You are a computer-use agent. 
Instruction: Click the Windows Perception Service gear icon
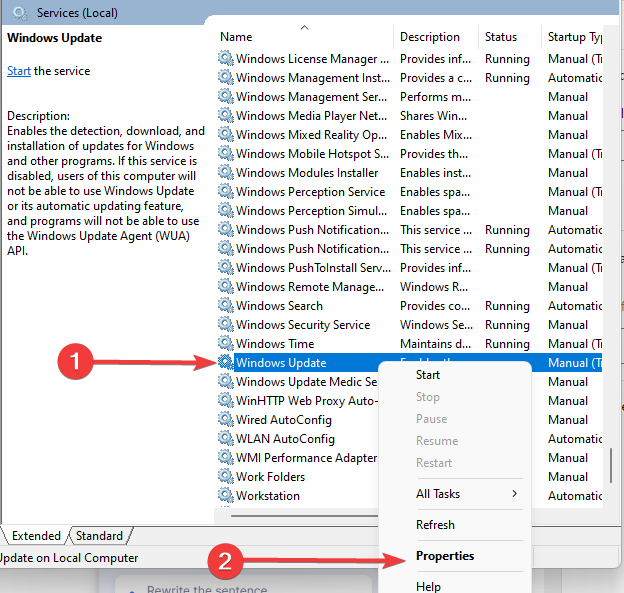[x=226, y=191]
